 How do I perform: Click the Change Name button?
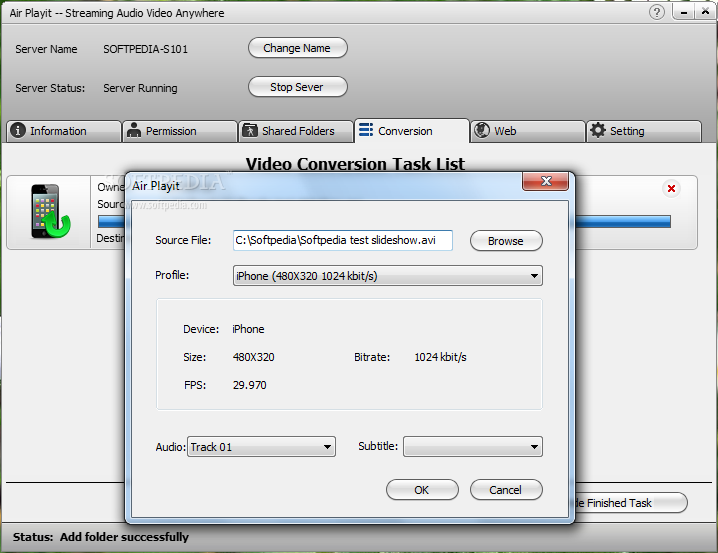tap(298, 48)
